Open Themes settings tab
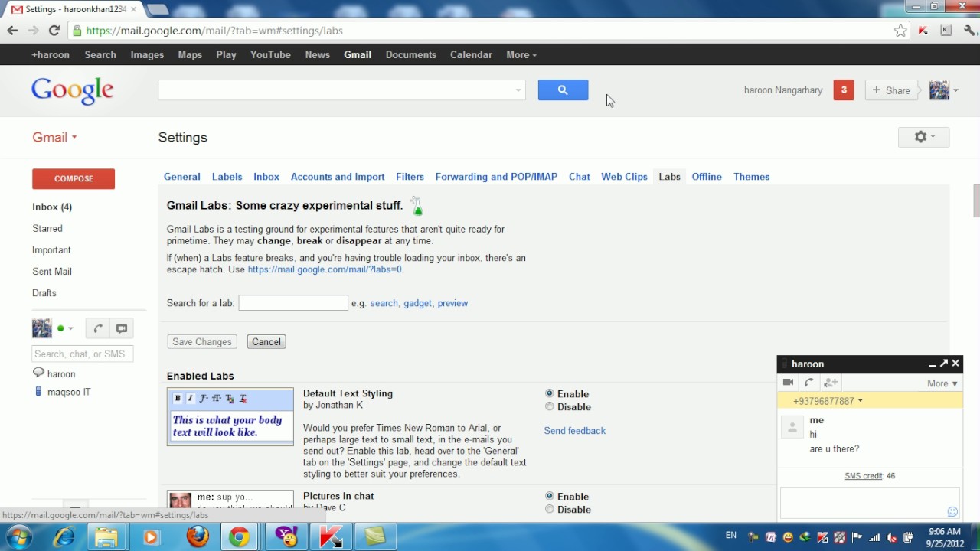The width and height of the screenshot is (980, 551). point(751,177)
